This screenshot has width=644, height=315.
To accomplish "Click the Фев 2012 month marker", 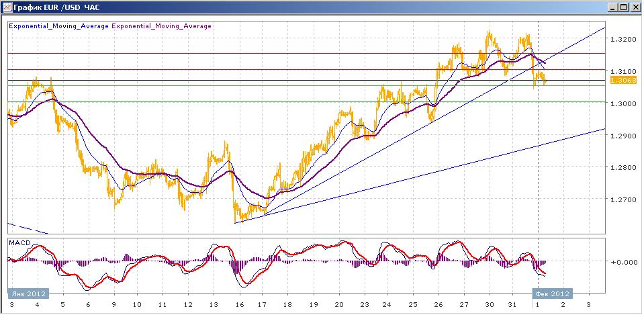I will [552, 294].
